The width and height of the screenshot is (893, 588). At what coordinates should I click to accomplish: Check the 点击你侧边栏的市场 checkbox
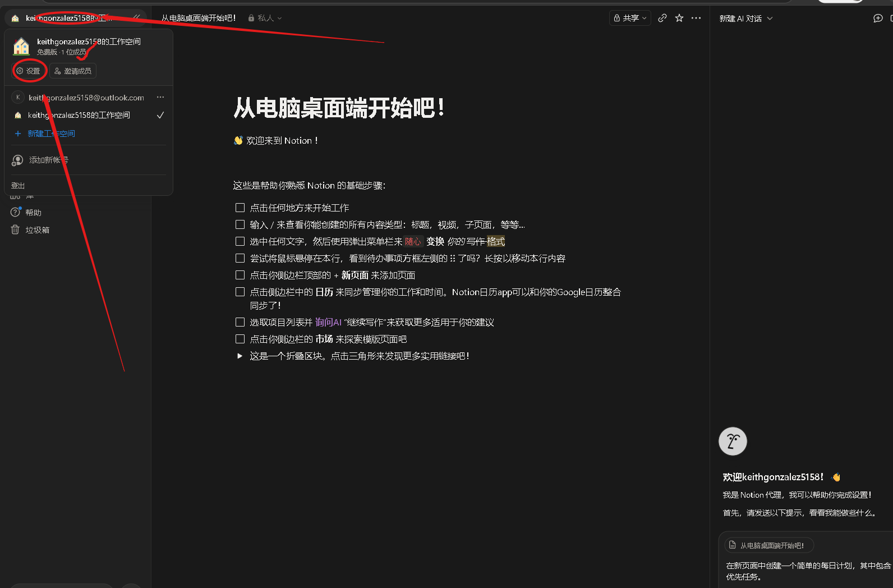pyautogui.click(x=240, y=339)
